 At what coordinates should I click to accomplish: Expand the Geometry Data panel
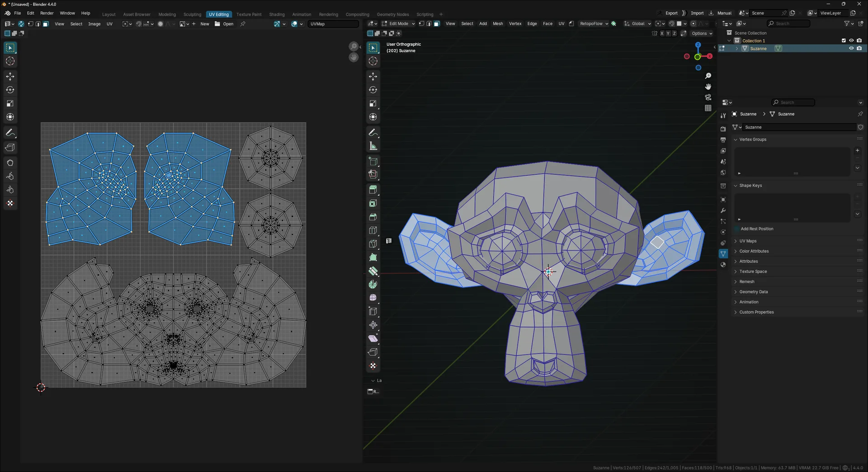pyautogui.click(x=736, y=292)
